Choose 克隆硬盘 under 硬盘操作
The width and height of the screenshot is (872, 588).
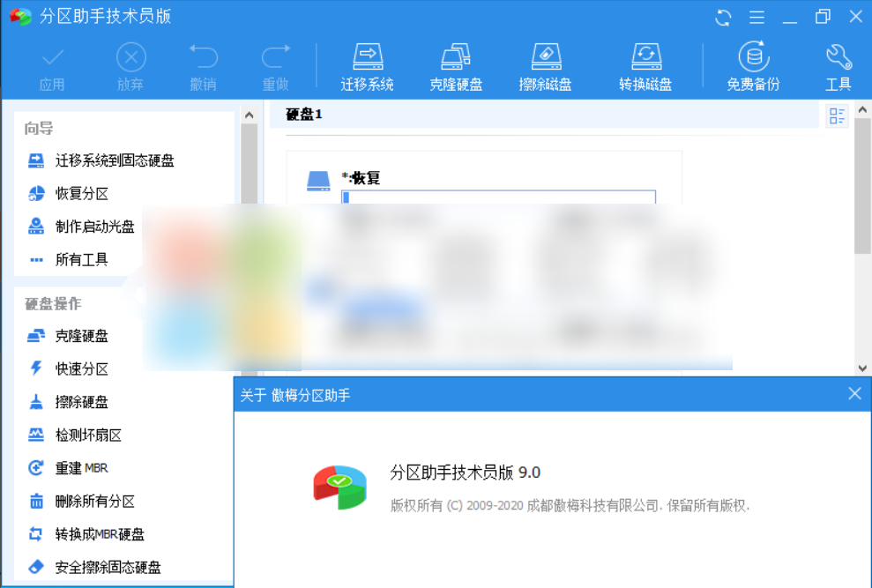point(82,336)
